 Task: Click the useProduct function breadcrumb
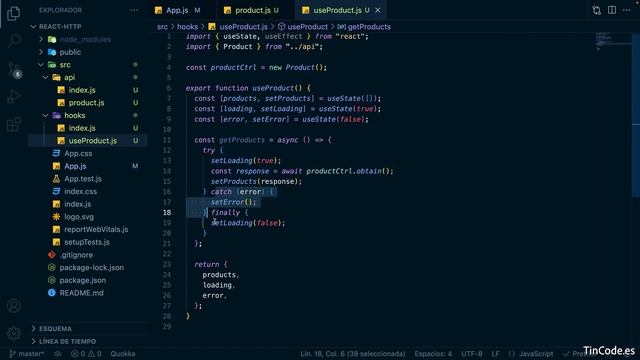click(x=307, y=27)
